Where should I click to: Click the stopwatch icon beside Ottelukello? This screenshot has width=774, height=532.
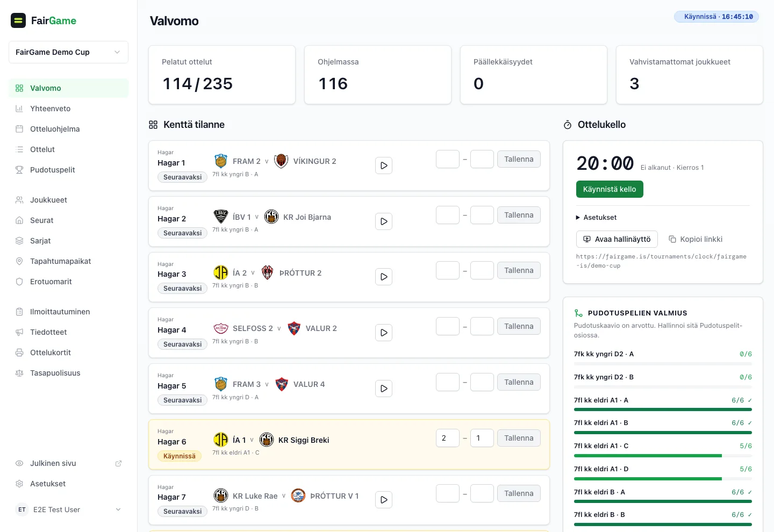[568, 125]
